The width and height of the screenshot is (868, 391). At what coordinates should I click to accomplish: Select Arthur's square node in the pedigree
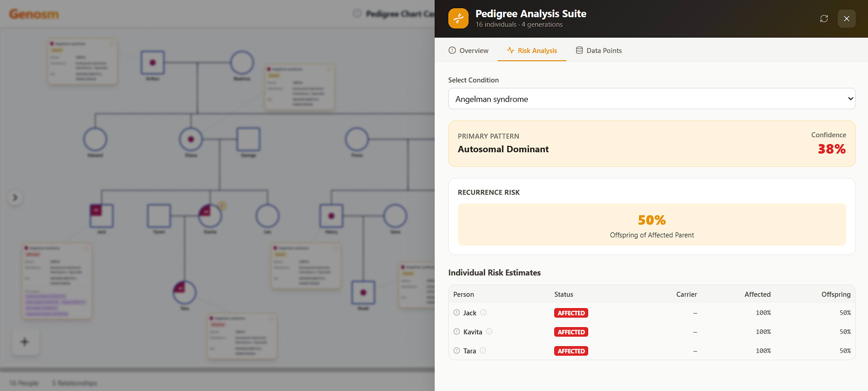(153, 63)
